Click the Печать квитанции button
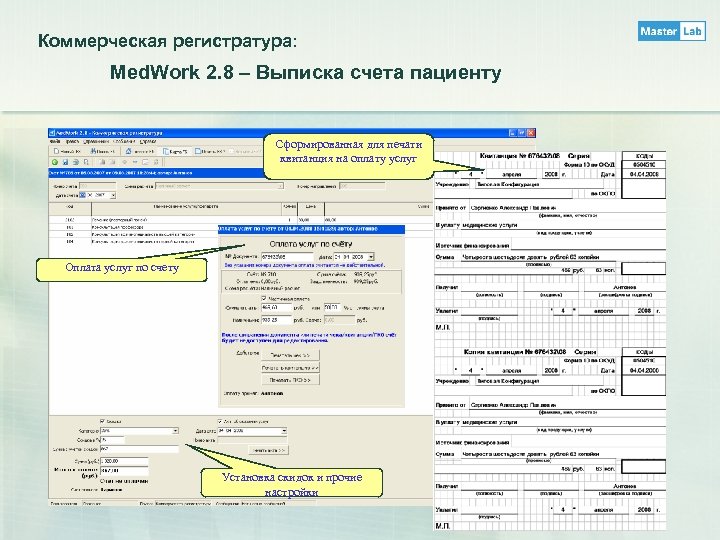Viewport: 720px width, 540px height. pyautogui.click(x=290, y=368)
